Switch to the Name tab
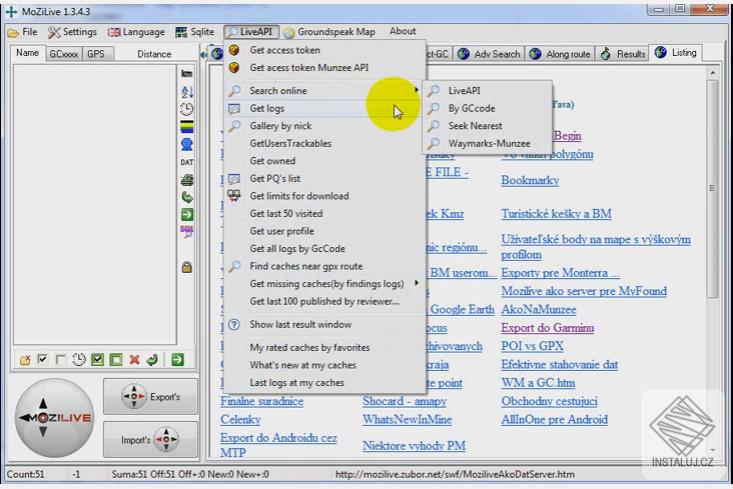This screenshot has height=489, width=733. 28,53
